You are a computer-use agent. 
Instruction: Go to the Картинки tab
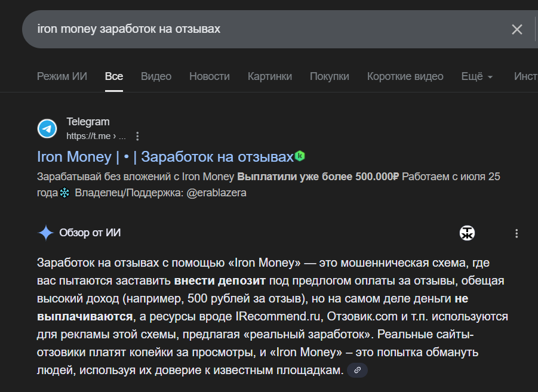pyautogui.click(x=270, y=76)
